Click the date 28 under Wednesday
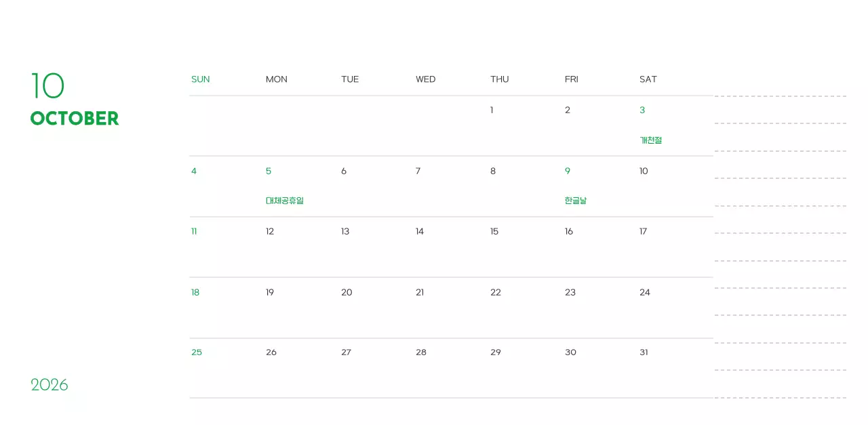Screen dimensions: 868x425 point(421,352)
